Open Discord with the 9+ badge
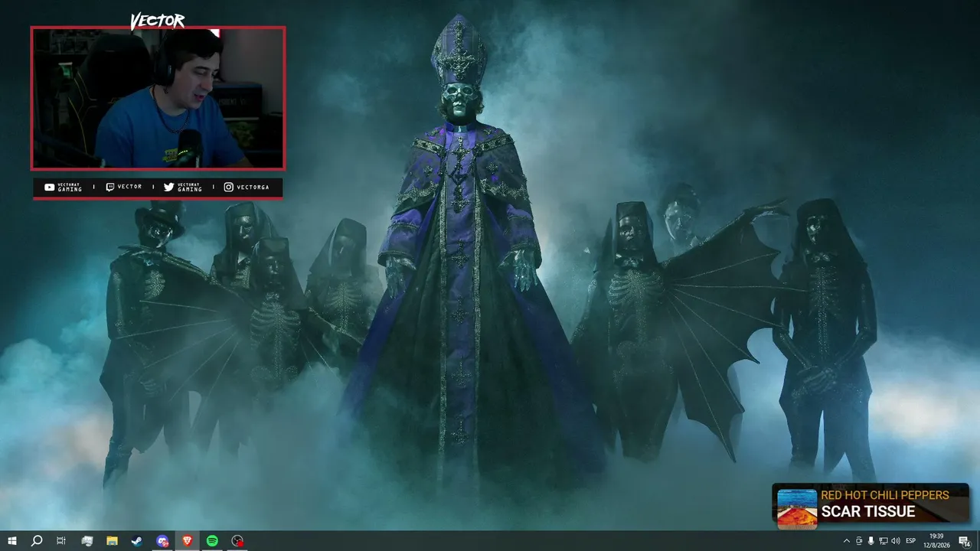 click(x=162, y=541)
